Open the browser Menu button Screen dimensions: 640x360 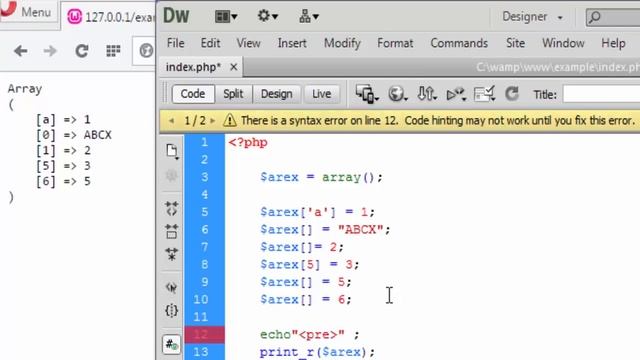click(x=28, y=12)
